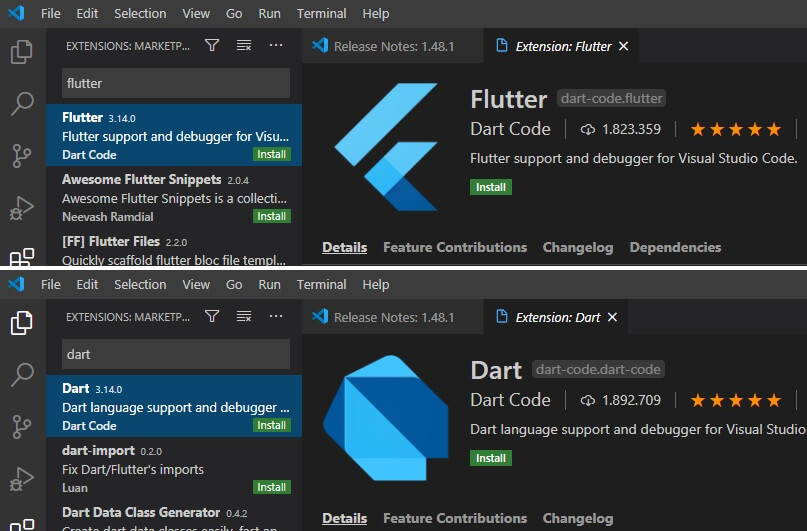The image size is (807, 531).
Task: Open Feature Contributions tab of Flutter extension
Action: coord(455,247)
